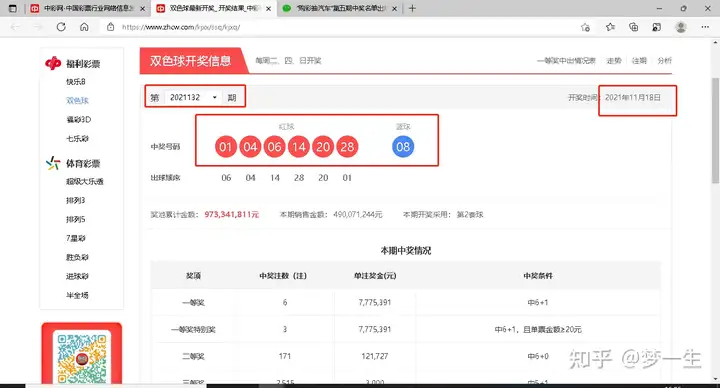
Task: Refresh the page with the reload icon
Action: coord(61,27)
